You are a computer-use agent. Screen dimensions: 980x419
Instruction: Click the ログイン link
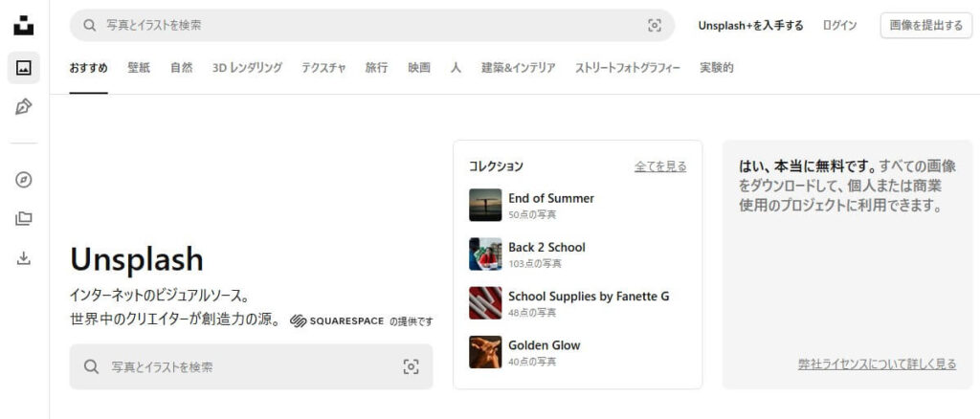click(839, 26)
